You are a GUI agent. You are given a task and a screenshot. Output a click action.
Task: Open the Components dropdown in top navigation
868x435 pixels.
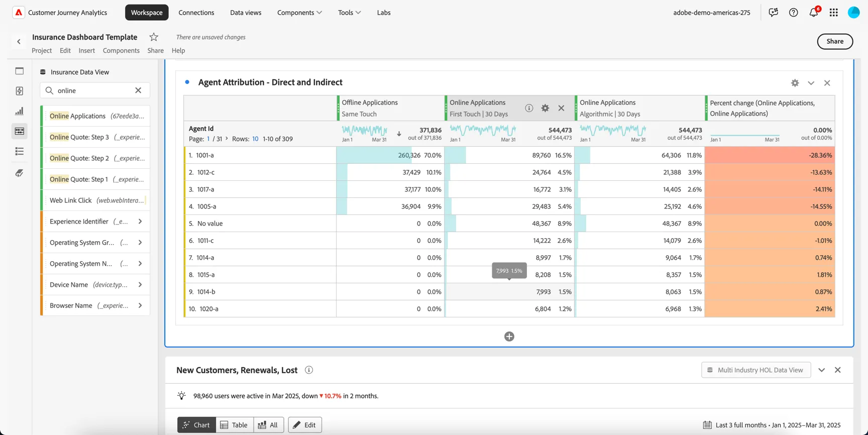click(x=299, y=13)
